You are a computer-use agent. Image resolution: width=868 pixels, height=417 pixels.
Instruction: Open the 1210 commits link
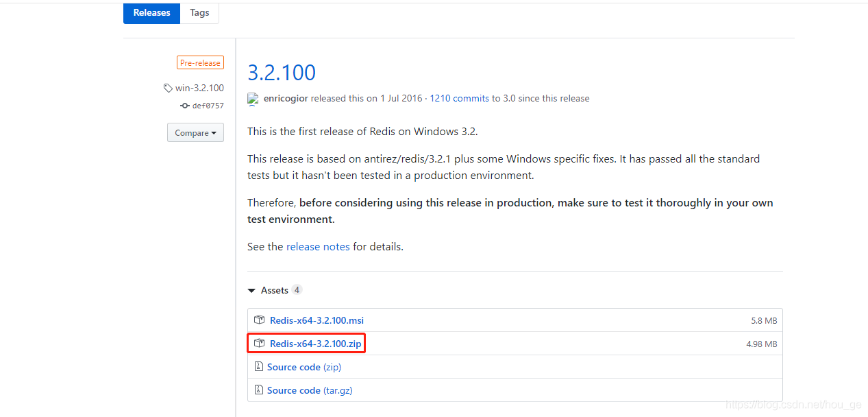pyautogui.click(x=460, y=98)
